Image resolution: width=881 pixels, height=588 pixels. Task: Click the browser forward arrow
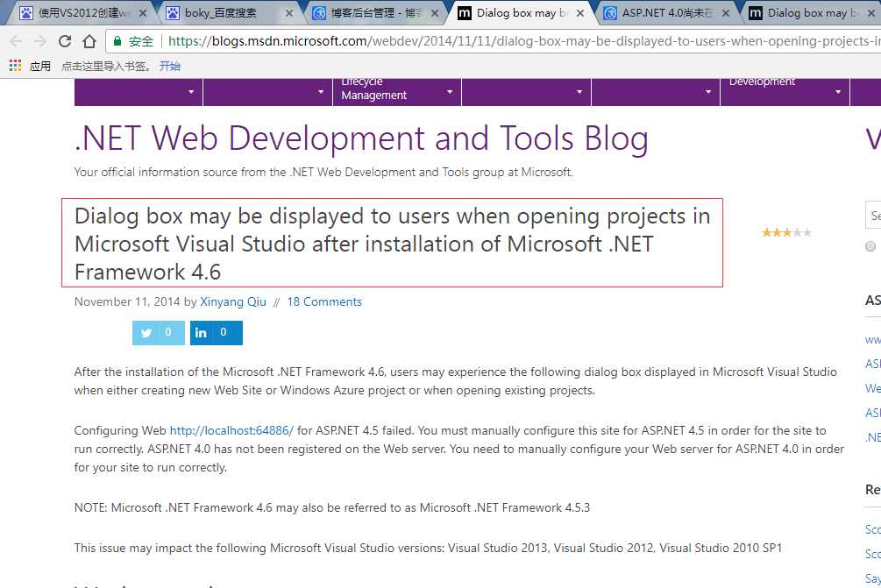[40, 41]
